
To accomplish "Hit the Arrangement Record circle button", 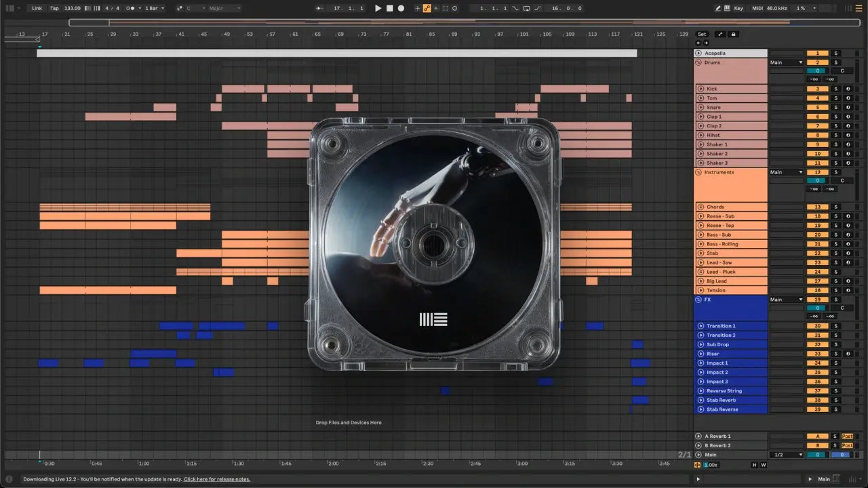I will coord(401,8).
